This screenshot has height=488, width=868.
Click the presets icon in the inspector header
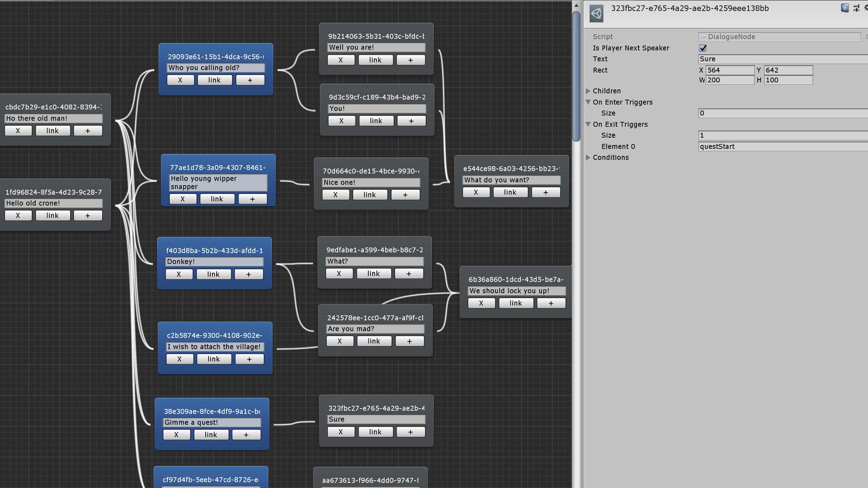pos(857,8)
